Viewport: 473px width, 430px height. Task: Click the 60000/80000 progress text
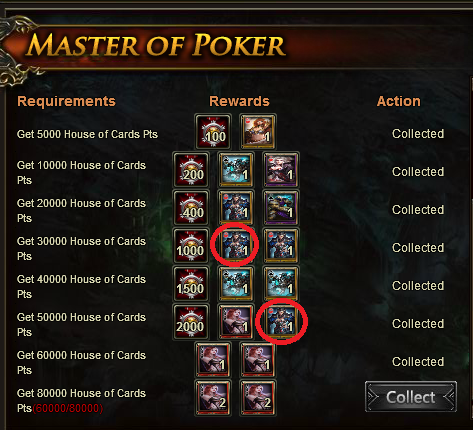coord(68,408)
